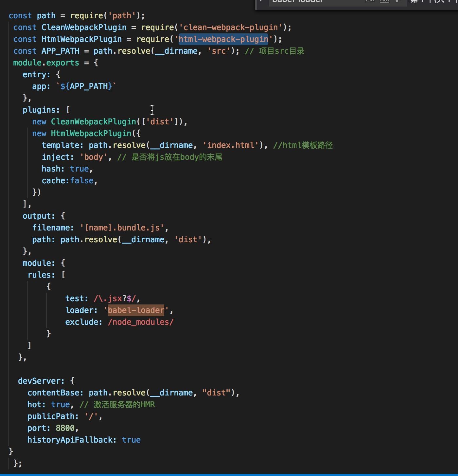Click the app: key
Image resolution: width=458 pixels, height=476 pixels.
[x=41, y=86]
